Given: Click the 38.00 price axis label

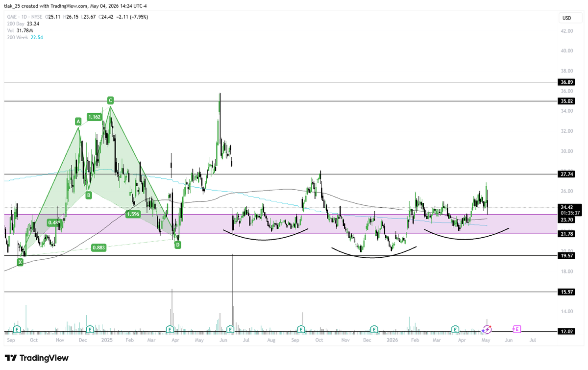Looking at the screenshot, I should [566, 71].
